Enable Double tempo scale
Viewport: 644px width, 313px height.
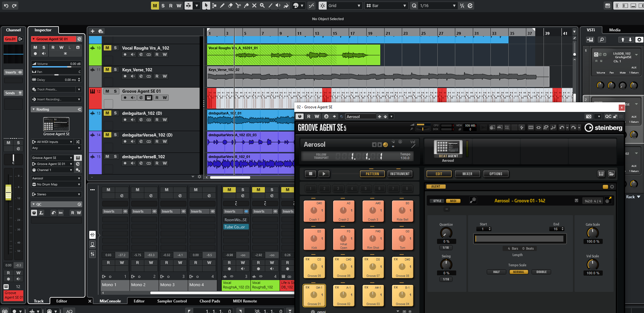pyautogui.click(x=541, y=272)
